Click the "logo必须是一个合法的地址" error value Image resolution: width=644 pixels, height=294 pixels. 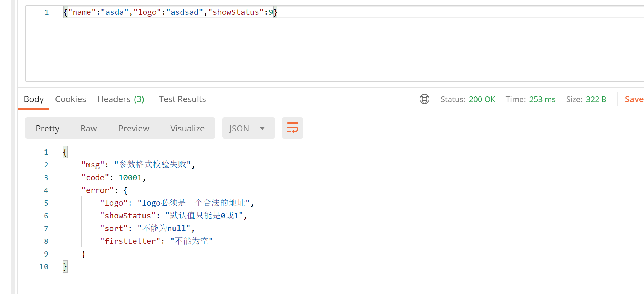click(194, 203)
